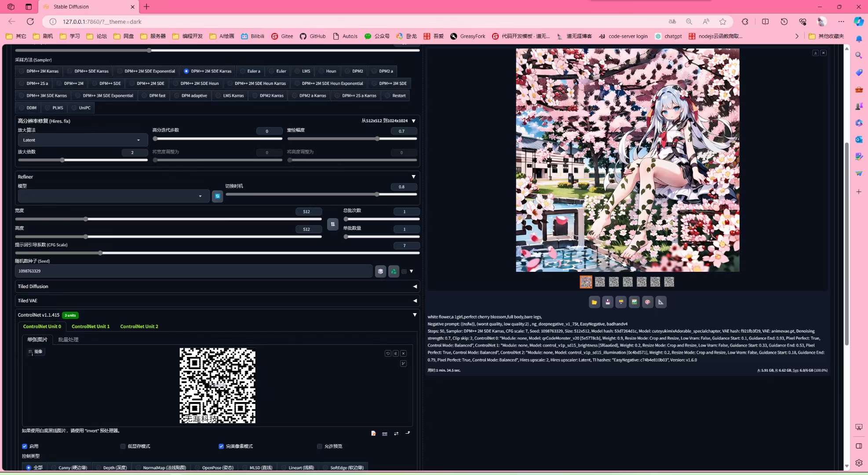The image size is (868, 475).
Task: Uncheck the 完美像素模式 checkbox
Action: [221, 446]
